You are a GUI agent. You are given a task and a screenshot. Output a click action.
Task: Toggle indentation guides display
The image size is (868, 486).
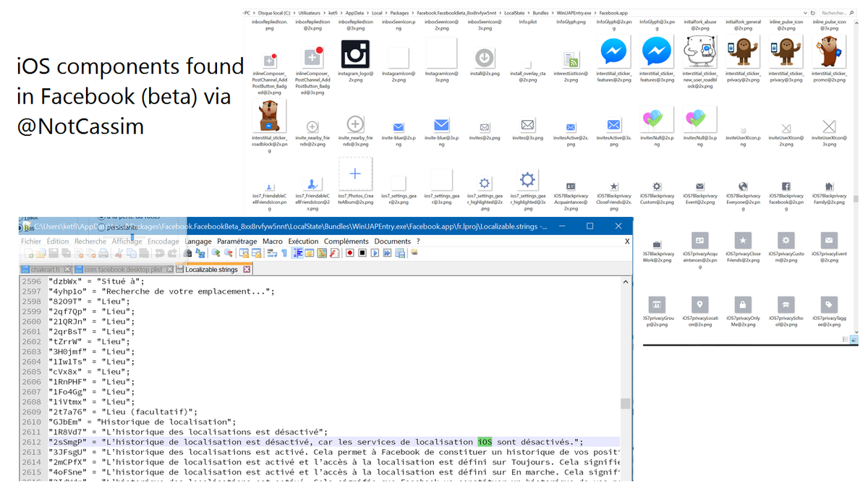297,253
